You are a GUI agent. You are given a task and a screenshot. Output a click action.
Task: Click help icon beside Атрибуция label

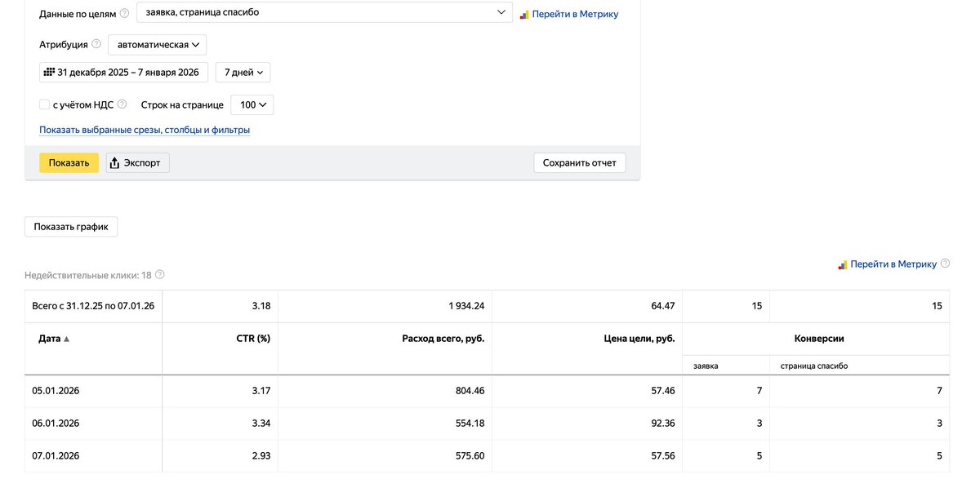96,44
